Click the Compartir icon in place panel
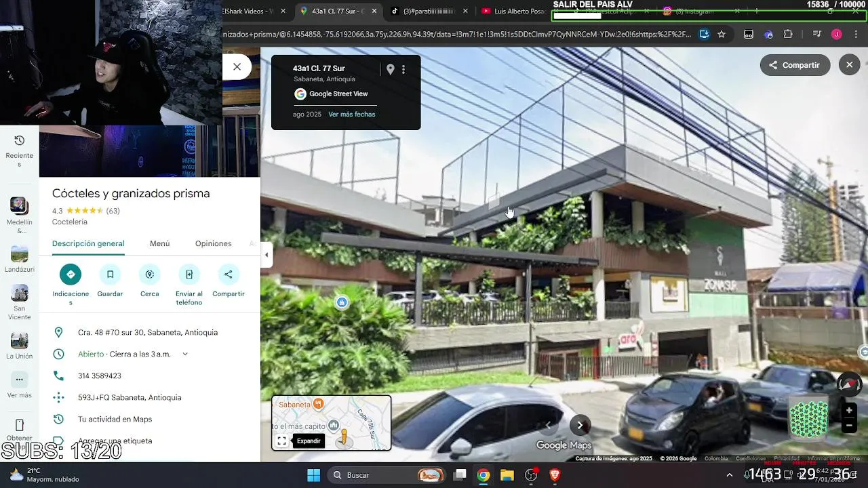This screenshot has width=868, height=488. click(229, 274)
